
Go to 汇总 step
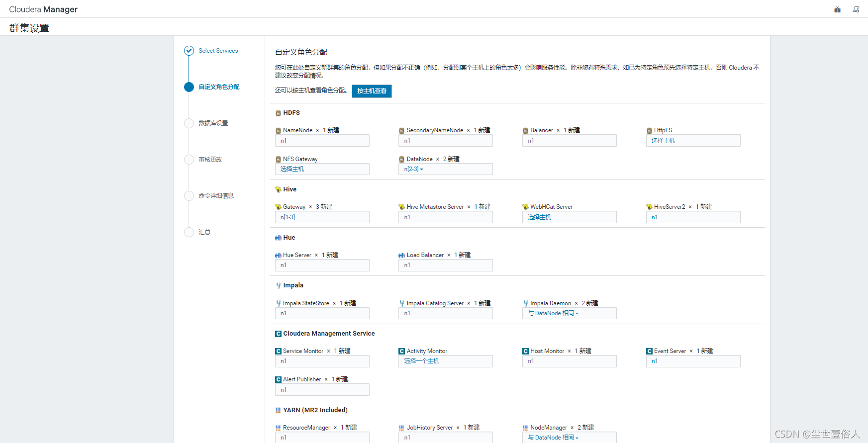pos(204,232)
